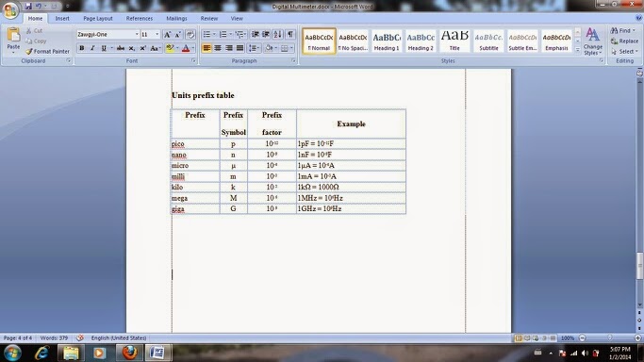
Task: Clear formatting with the eraser icon
Action: tap(190, 35)
